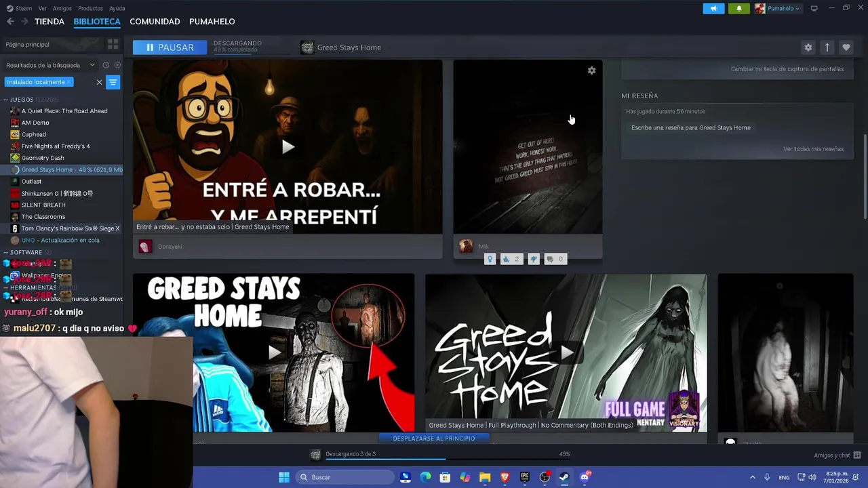
Task: Open the advanced filters button
Action: [113, 82]
